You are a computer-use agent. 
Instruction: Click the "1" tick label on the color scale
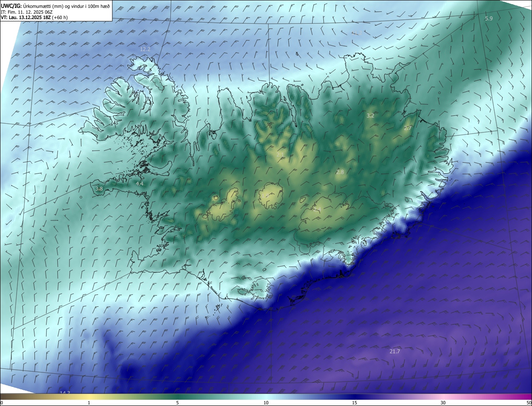click(x=89, y=403)
